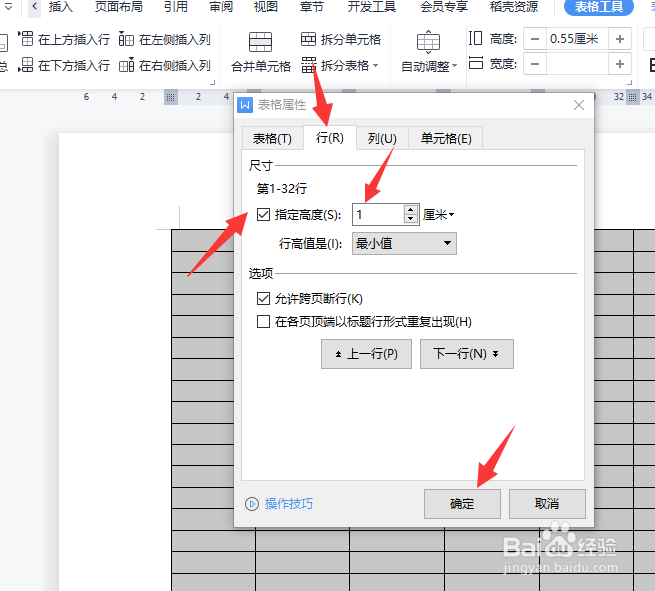Open the 拆分表格 dropdown arrow
This screenshot has width=655, height=591.
pos(376,65)
